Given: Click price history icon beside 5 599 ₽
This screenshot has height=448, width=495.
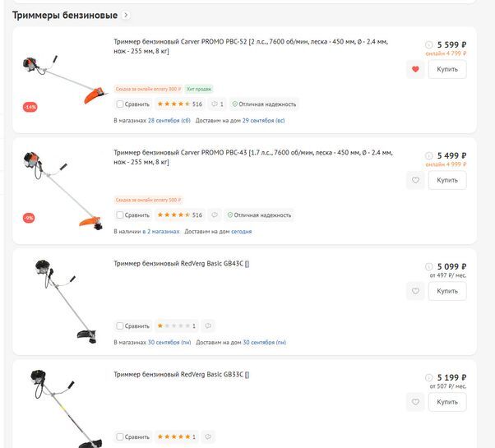Looking at the screenshot, I should click(x=428, y=44).
